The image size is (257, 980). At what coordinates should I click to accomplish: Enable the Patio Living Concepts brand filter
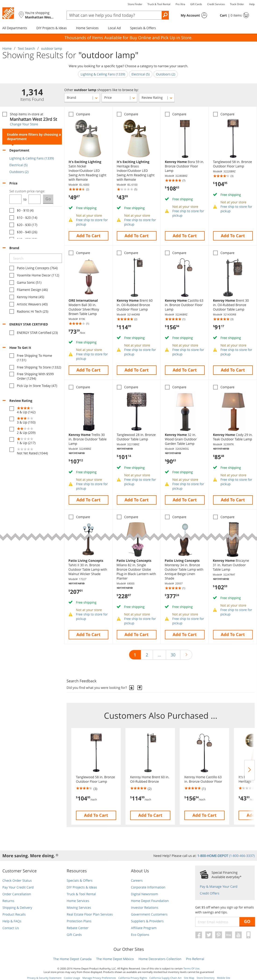coord(12,268)
